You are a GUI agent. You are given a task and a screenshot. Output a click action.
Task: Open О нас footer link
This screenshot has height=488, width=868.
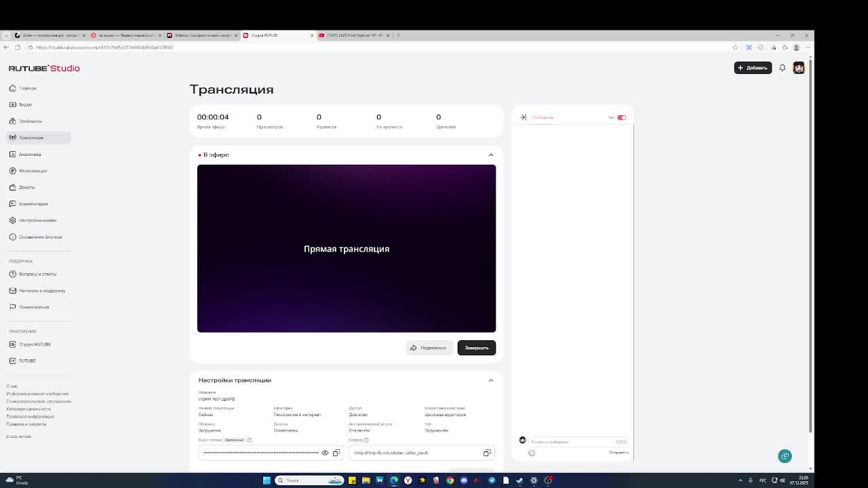click(x=12, y=386)
